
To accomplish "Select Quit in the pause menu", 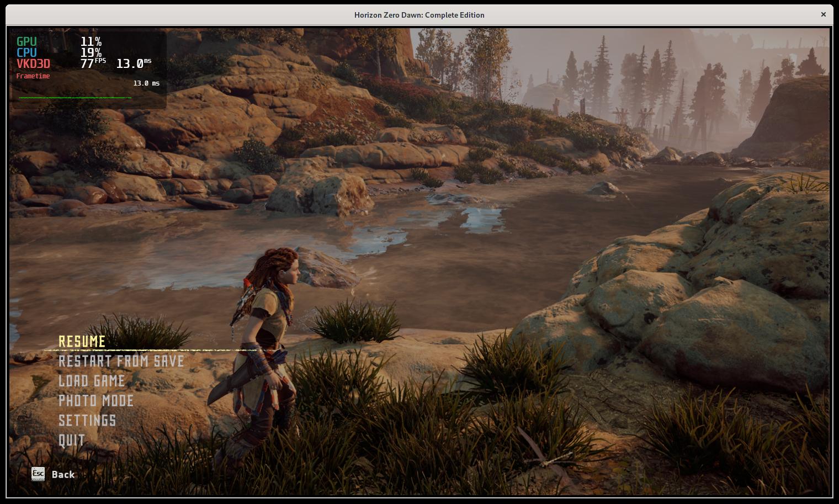I will pos(72,441).
